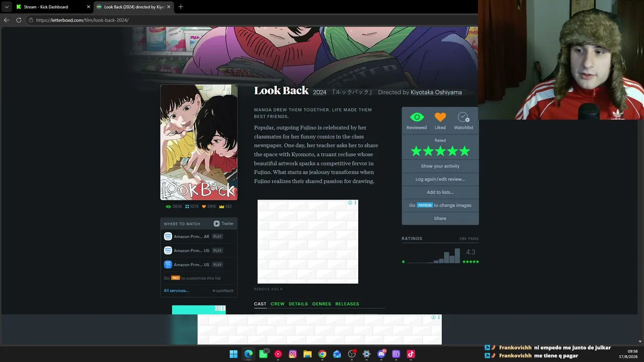644x362 pixels.
Task: Open ad options menu on the middle ad
Action: [356, 203]
